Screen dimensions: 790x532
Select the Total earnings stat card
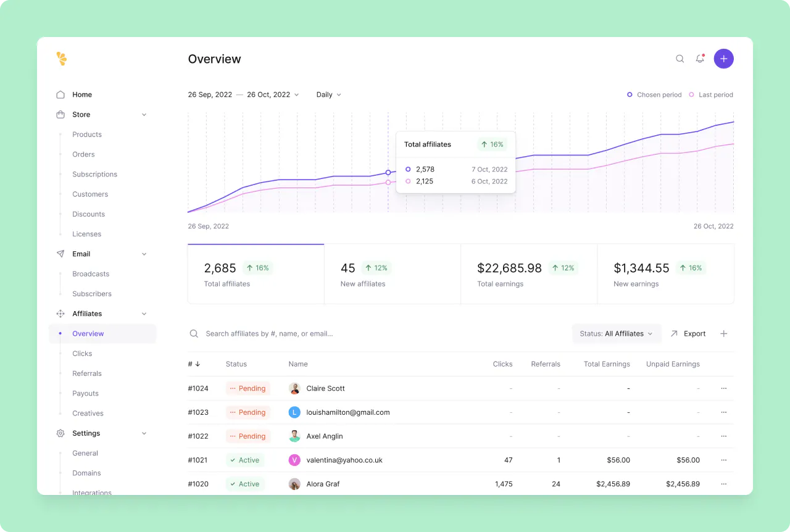(528, 273)
